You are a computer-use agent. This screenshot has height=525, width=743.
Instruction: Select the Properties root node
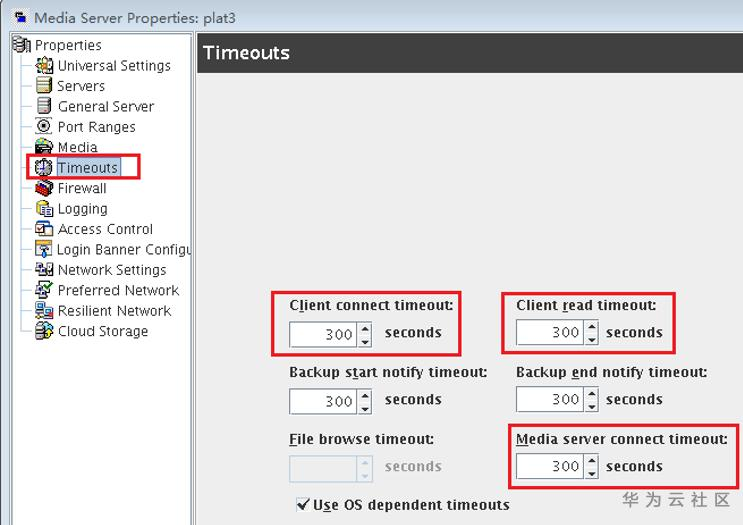coord(68,45)
